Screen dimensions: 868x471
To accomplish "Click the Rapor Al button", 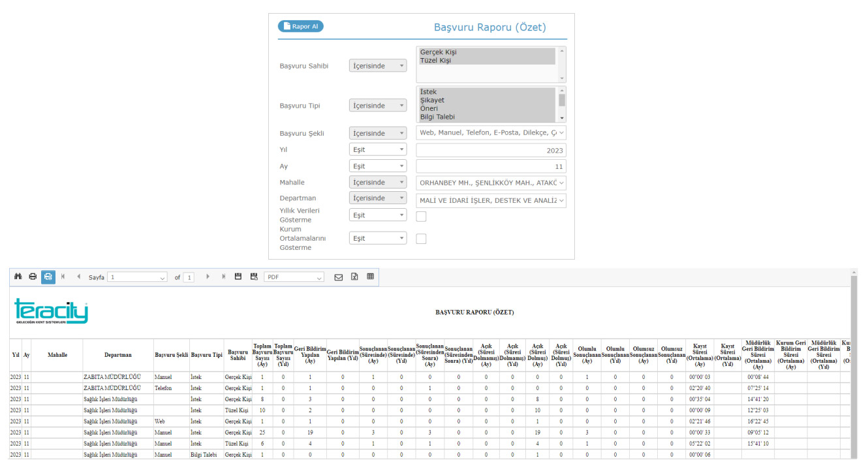I will pyautogui.click(x=301, y=26).
